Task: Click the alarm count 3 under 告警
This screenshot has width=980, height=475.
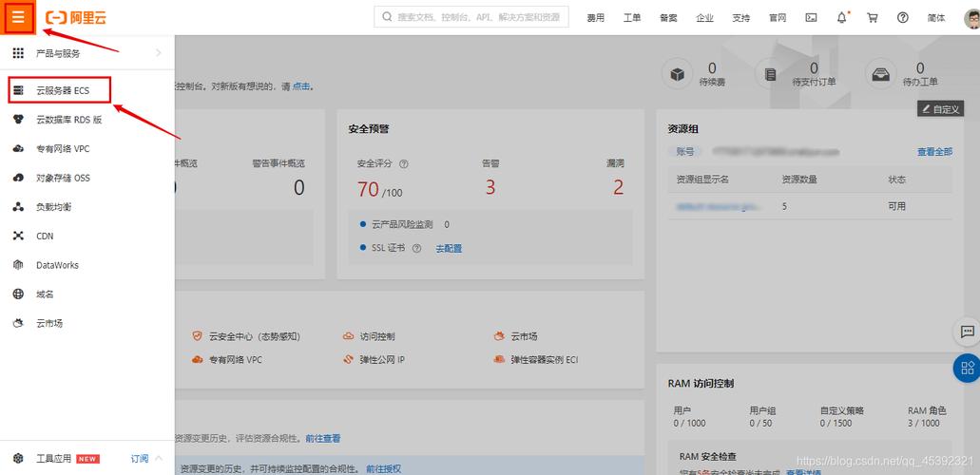Action: 490,187
